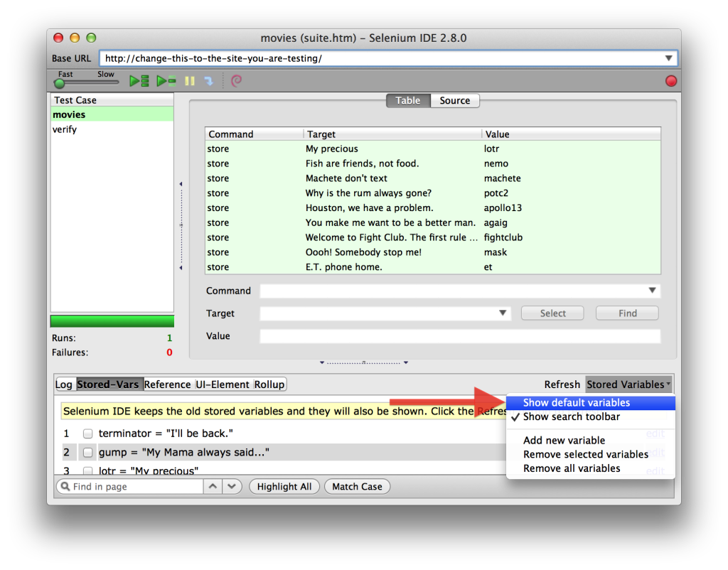Click the find next down arrow
This screenshot has height=570, width=728.
click(x=232, y=486)
